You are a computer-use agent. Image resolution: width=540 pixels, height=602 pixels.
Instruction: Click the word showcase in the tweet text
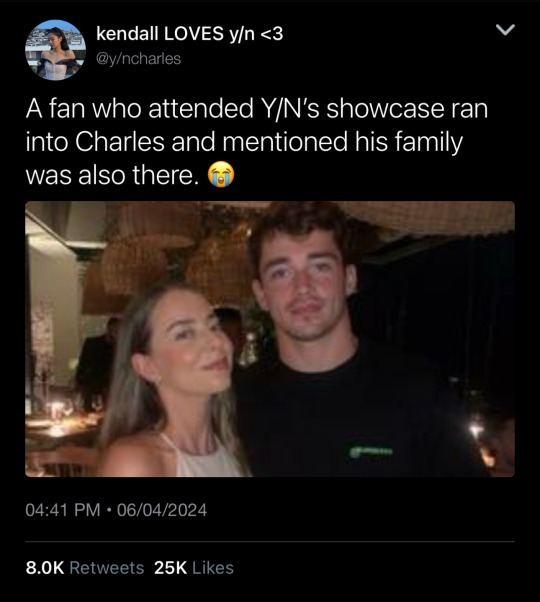[385, 109]
